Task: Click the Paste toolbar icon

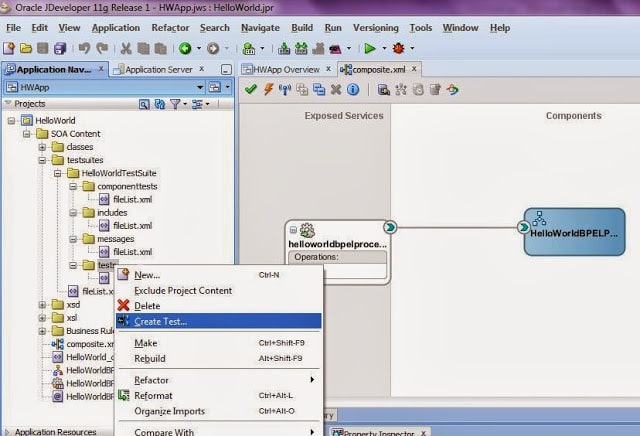Action: click(x=160, y=49)
